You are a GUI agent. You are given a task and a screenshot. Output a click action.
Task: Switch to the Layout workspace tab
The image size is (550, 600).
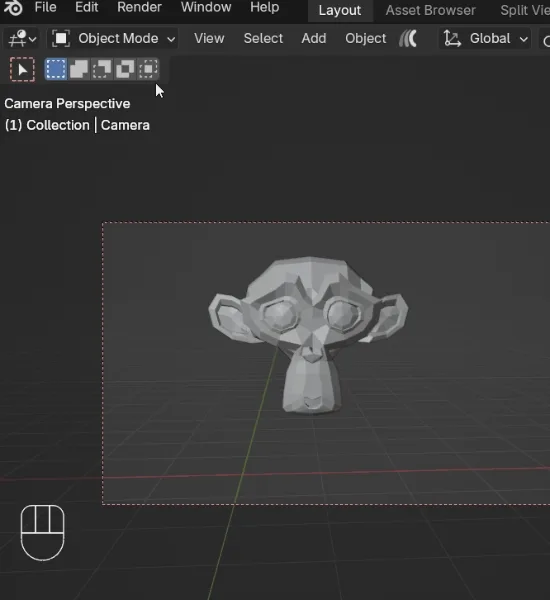tap(340, 10)
